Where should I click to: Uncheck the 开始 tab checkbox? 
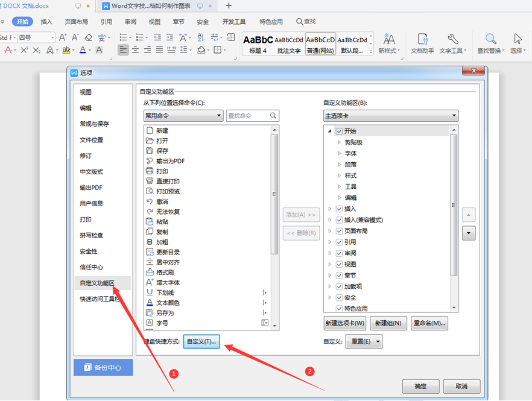click(x=339, y=131)
